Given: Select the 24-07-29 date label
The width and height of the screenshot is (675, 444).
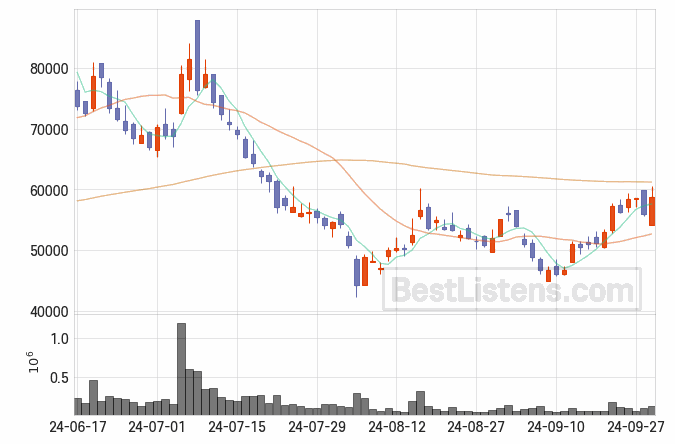Looking at the screenshot, I should [317, 427].
